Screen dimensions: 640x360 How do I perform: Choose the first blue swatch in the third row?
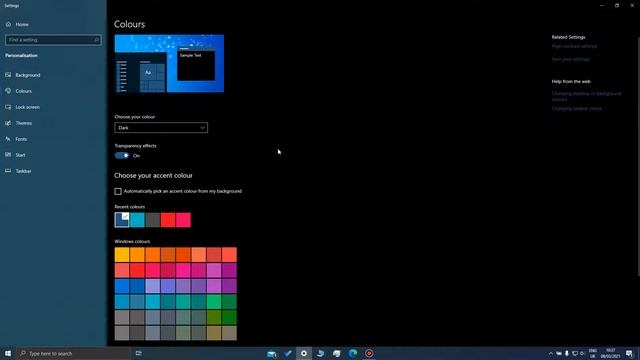[x=122, y=286]
